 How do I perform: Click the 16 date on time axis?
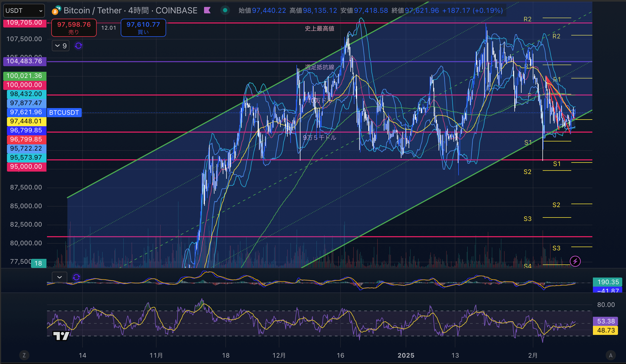click(x=341, y=355)
